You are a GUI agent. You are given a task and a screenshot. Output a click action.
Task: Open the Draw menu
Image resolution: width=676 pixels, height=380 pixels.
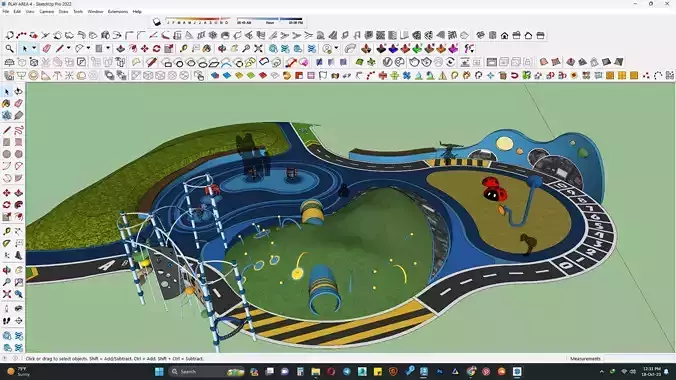(x=63, y=12)
